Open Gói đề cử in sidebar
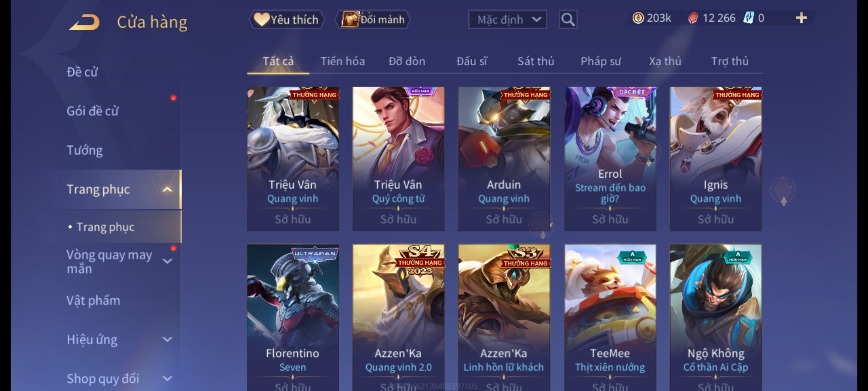868x391 pixels. point(93,111)
